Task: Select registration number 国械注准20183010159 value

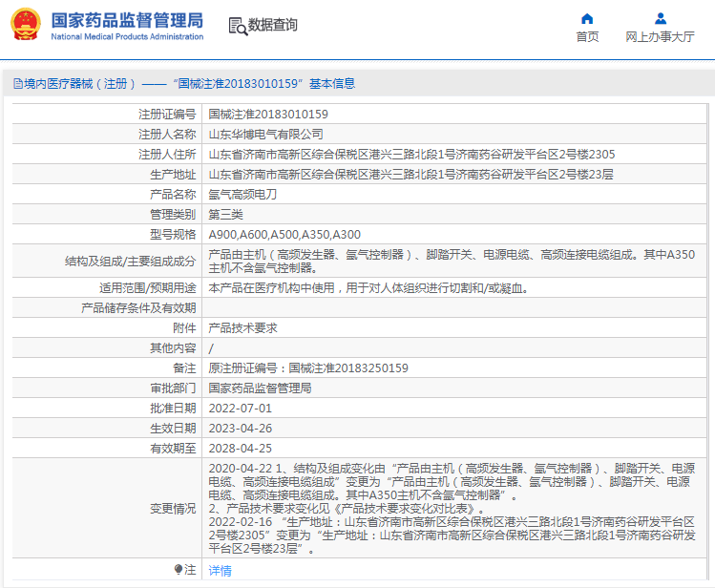Action: (x=268, y=114)
